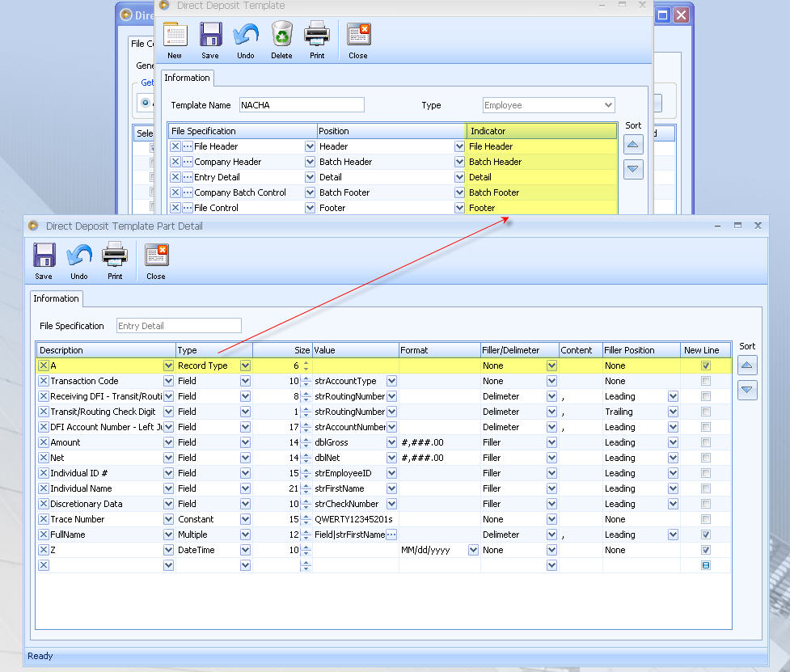
Task: Decrease Size value for Trace Number row
Action: [306, 522]
